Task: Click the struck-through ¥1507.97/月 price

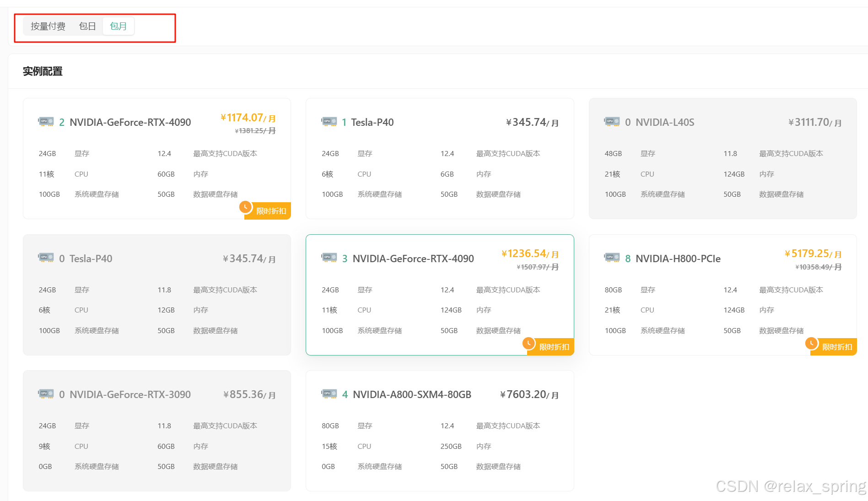Action: point(538,267)
